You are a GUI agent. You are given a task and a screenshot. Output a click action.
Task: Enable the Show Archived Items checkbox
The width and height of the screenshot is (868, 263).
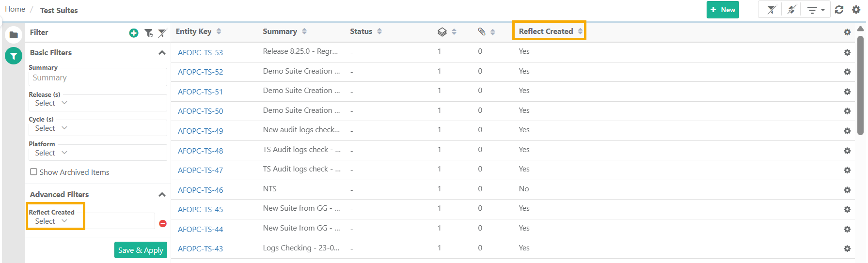click(33, 172)
